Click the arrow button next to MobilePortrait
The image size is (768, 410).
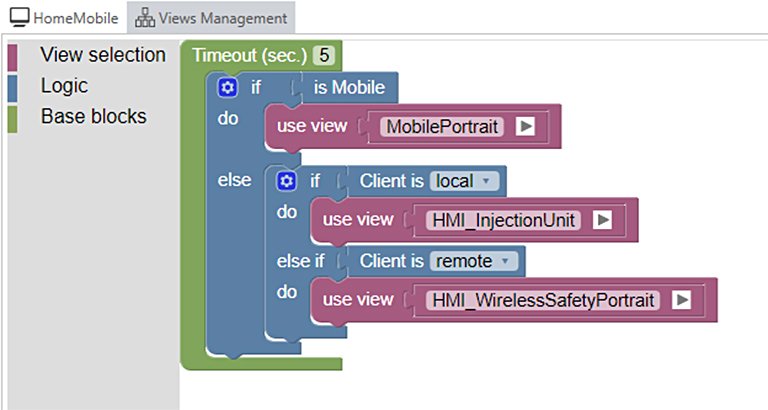(x=525, y=126)
